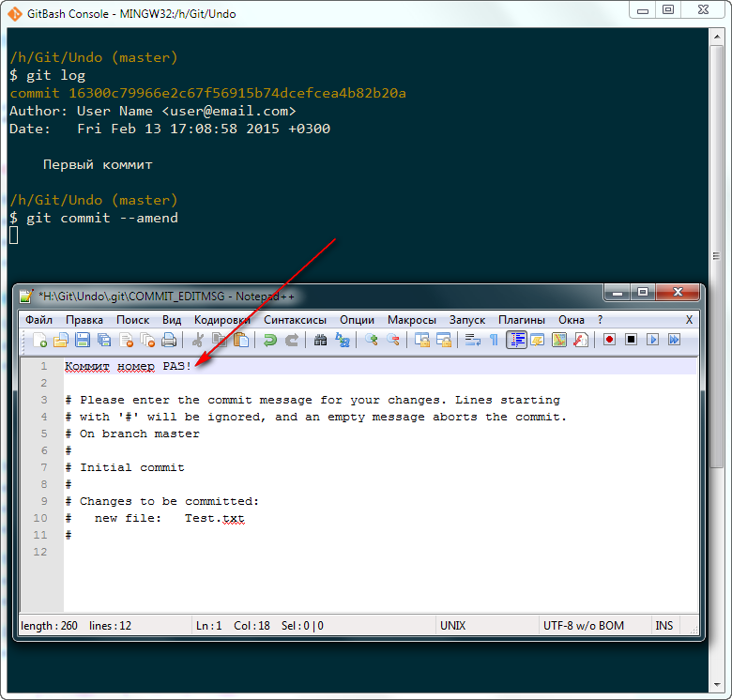The height and width of the screenshot is (700, 732).
Task: Click the '# On branch master' line
Action: (x=132, y=434)
